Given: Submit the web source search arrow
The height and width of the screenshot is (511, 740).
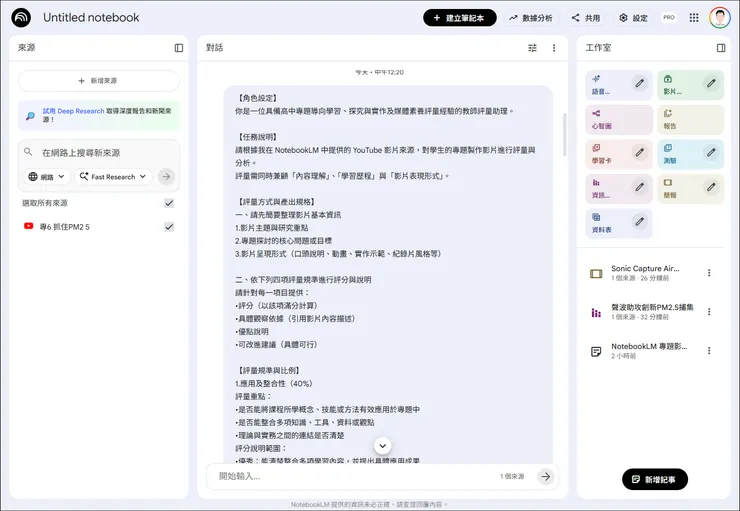Looking at the screenshot, I should point(166,176).
